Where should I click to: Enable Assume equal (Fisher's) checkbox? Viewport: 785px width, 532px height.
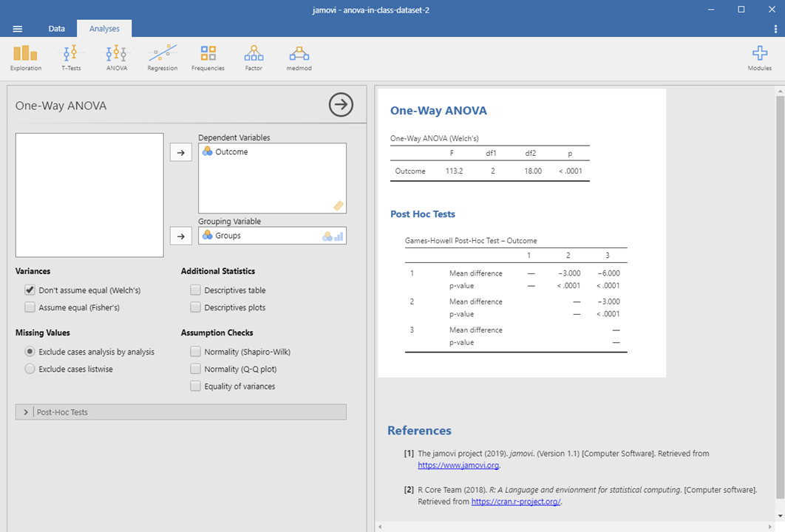(x=30, y=307)
